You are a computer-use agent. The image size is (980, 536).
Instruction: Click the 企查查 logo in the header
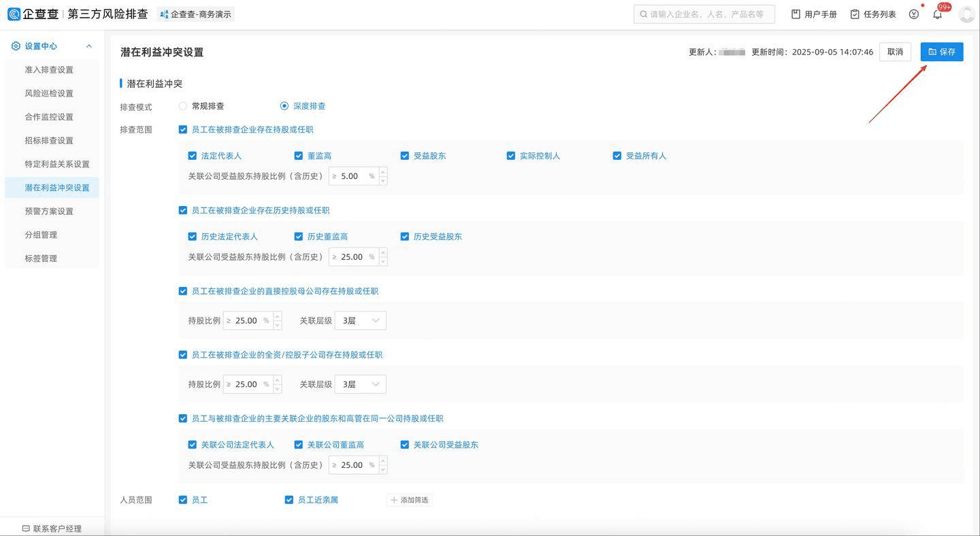[x=33, y=14]
